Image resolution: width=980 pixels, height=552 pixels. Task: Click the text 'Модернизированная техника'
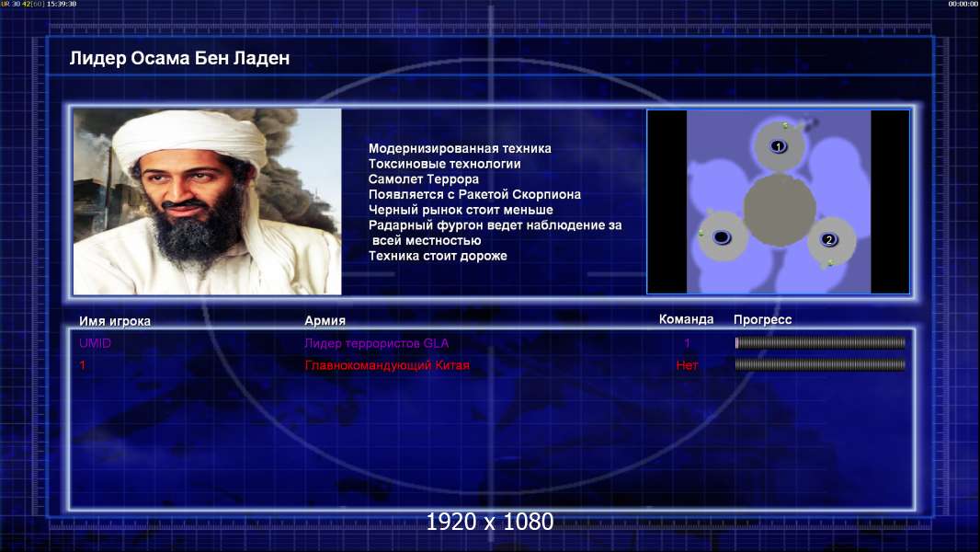click(x=460, y=148)
